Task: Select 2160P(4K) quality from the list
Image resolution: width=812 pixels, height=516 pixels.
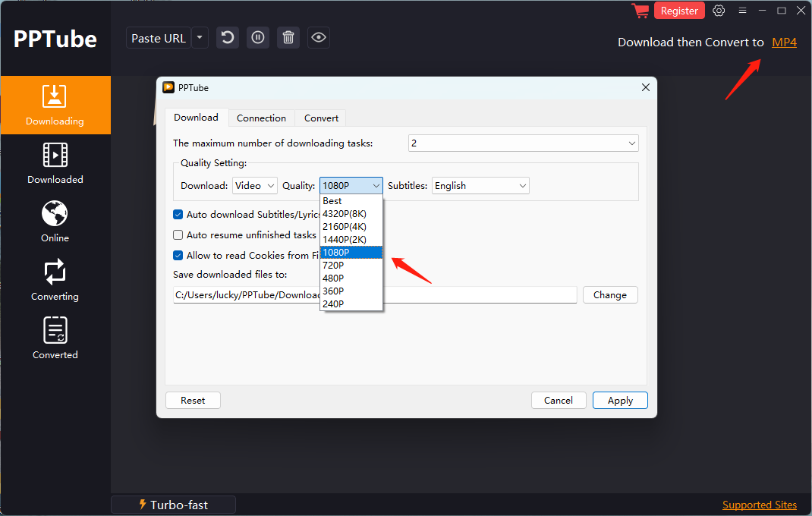Action: [x=345, y=226]
